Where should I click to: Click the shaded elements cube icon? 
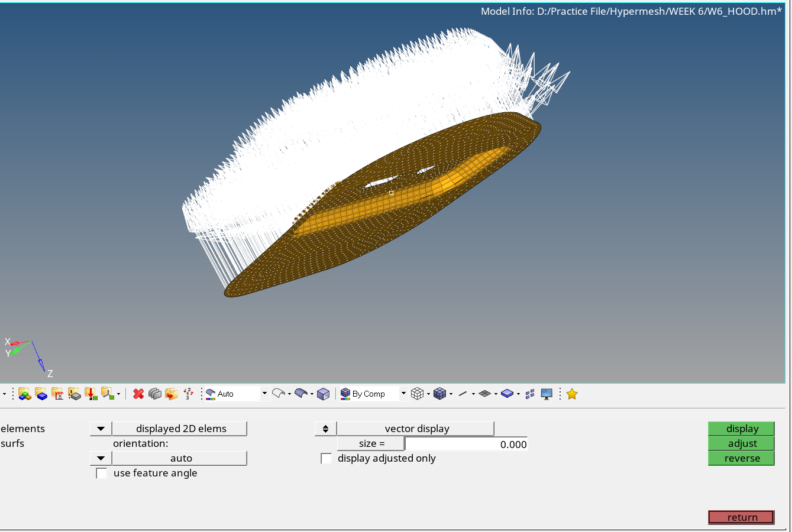[439, 394]
